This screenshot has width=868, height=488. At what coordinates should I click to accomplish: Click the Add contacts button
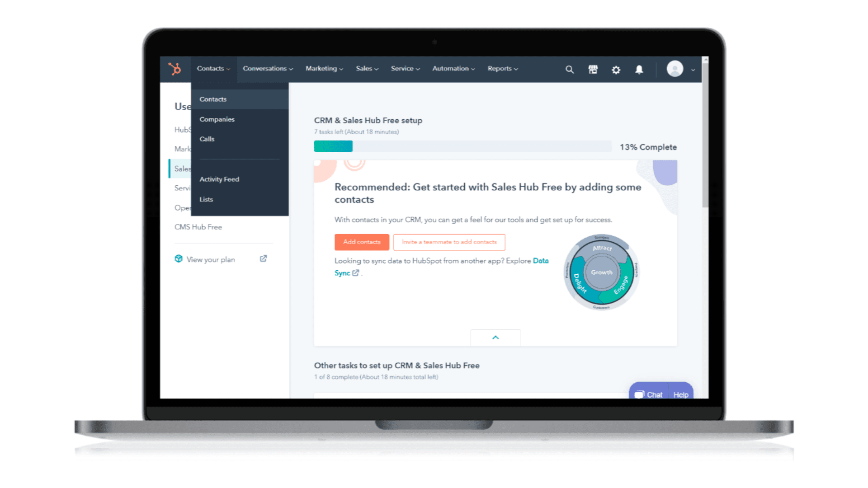coord(361,241)
